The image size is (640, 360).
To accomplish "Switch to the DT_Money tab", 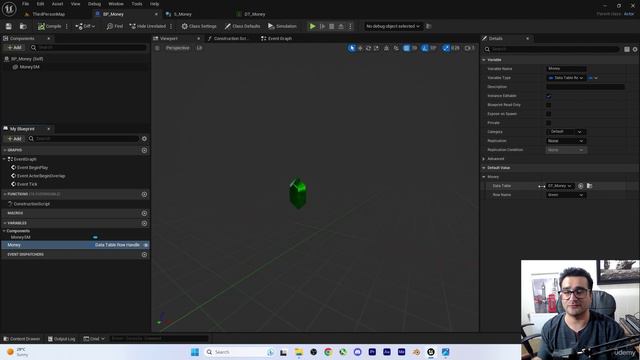I will pos(254,14).
